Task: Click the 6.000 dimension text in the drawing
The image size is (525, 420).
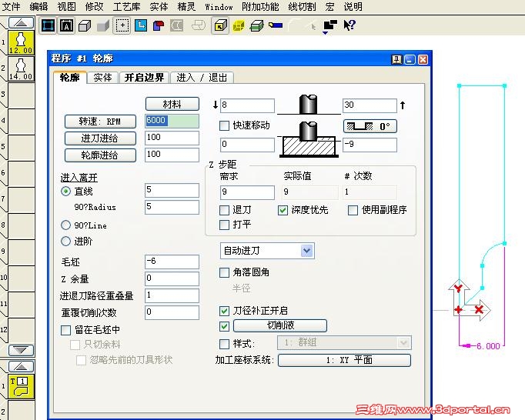Action: tap(488, 346)
